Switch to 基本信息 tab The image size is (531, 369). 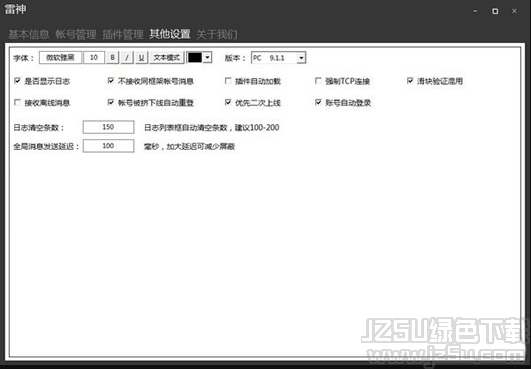(29, 34)
